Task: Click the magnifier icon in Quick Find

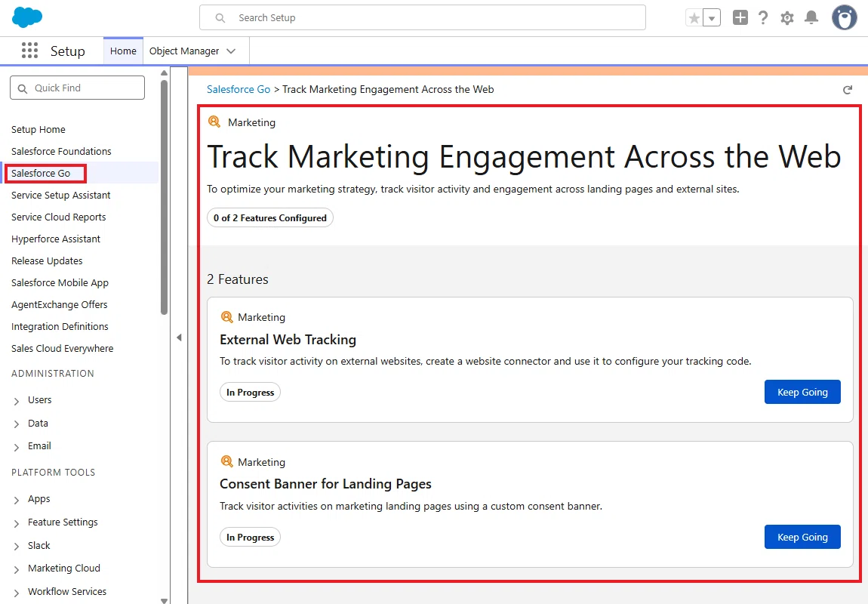Action: [23, 88]
